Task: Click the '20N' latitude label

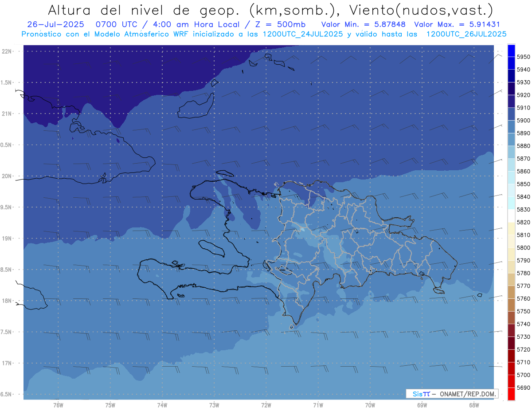Action: 7,176
